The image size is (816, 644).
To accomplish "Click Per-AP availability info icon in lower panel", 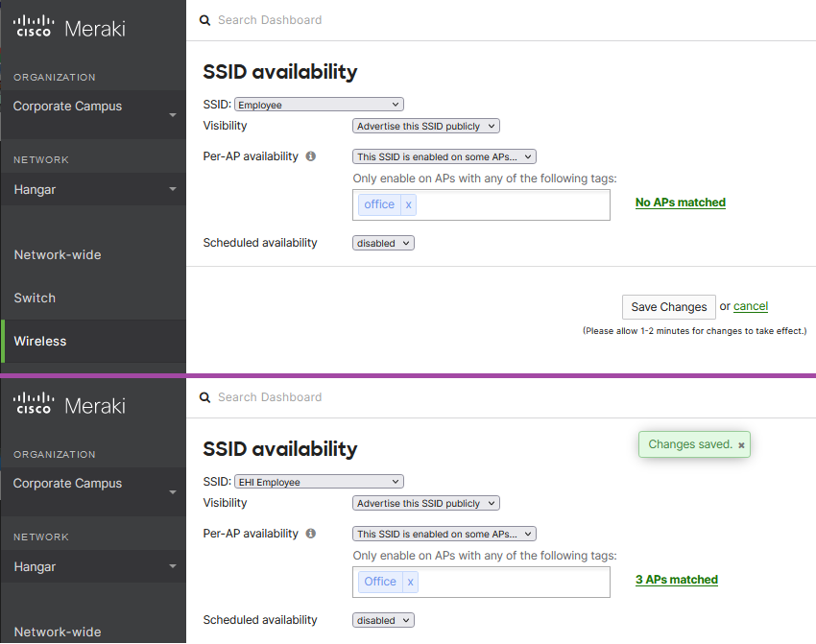I will [x=310, y=534].
